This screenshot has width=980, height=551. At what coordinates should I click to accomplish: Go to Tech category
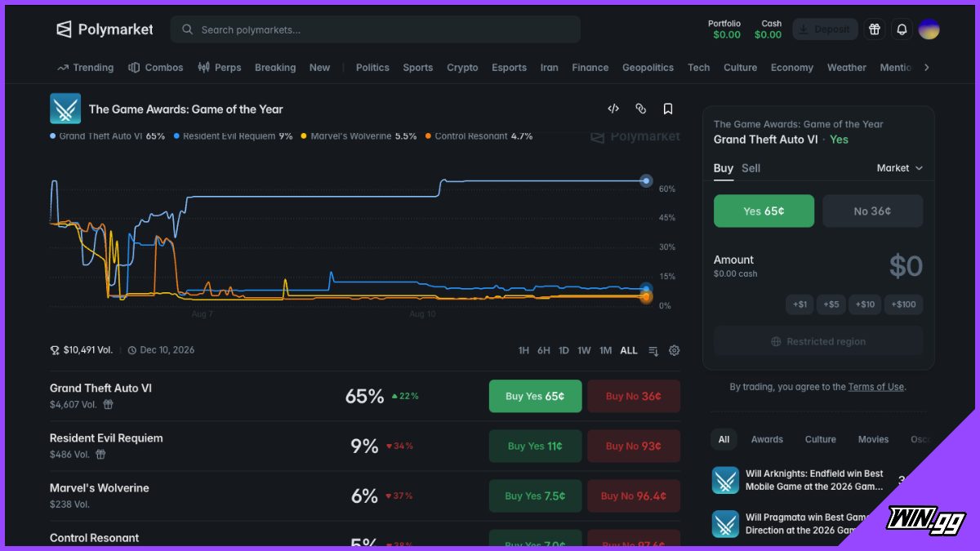click(699, 68)
